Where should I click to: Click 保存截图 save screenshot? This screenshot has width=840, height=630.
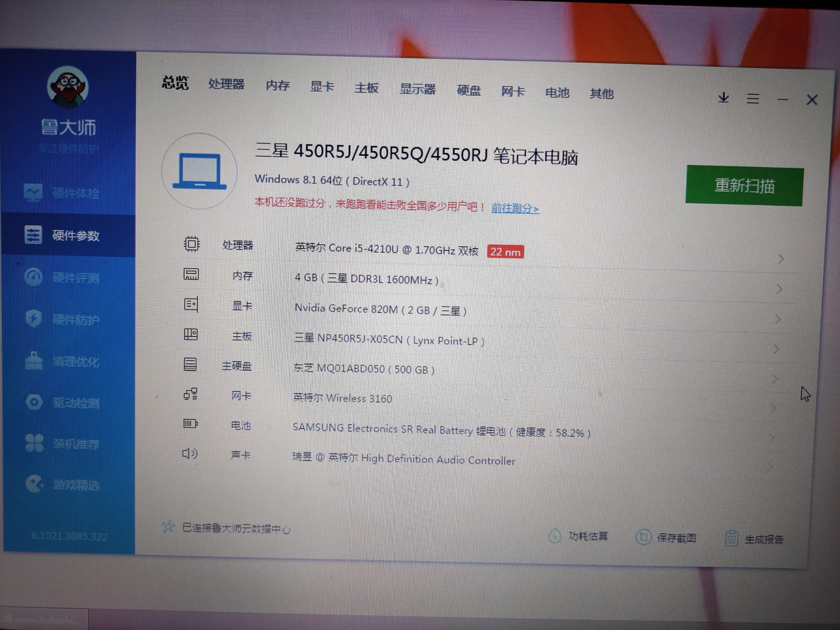(665, 537)
